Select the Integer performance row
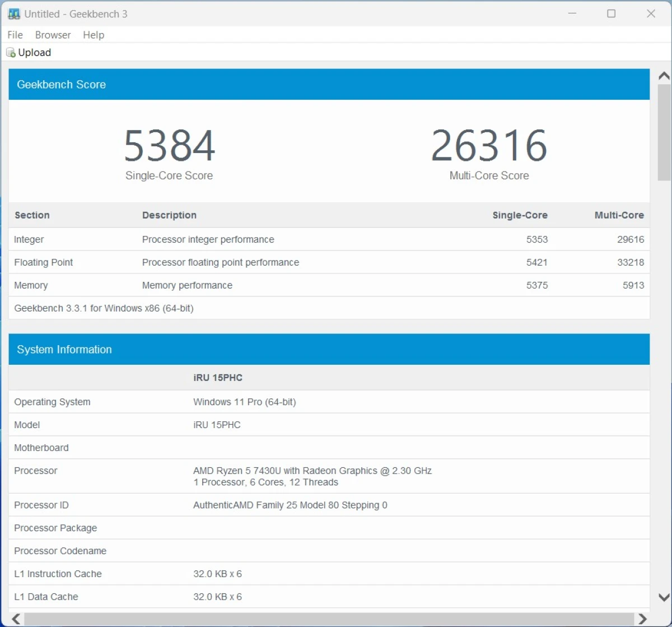672x627 pixels. tap(329, 239)
